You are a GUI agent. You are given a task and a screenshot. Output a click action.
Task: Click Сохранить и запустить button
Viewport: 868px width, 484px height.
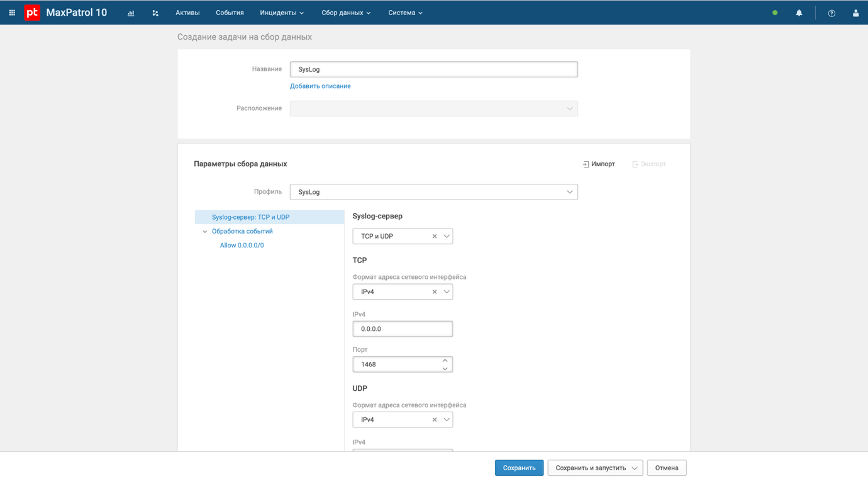590,468
